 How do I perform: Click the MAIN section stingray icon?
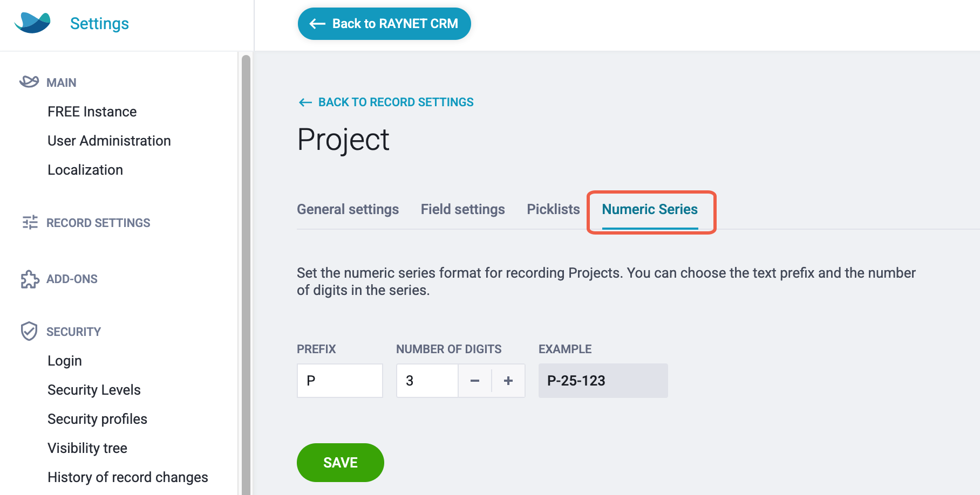29,82
